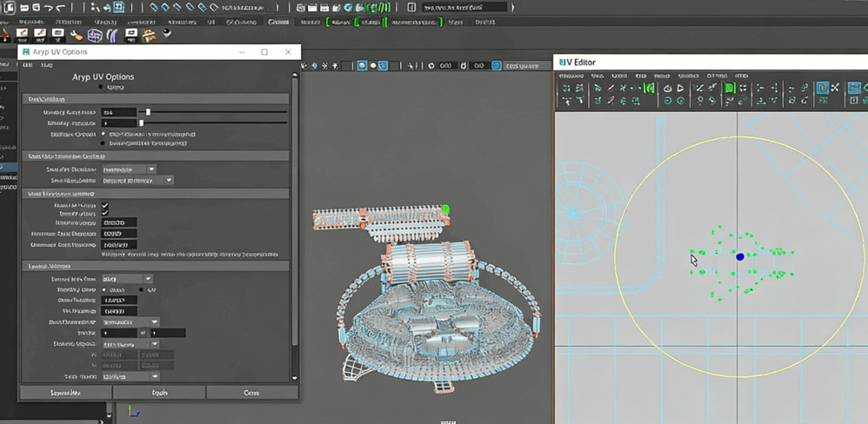868x424 pixels.
Task: Open the Help menu of the options dialog
Action: [x=49, y=65]
